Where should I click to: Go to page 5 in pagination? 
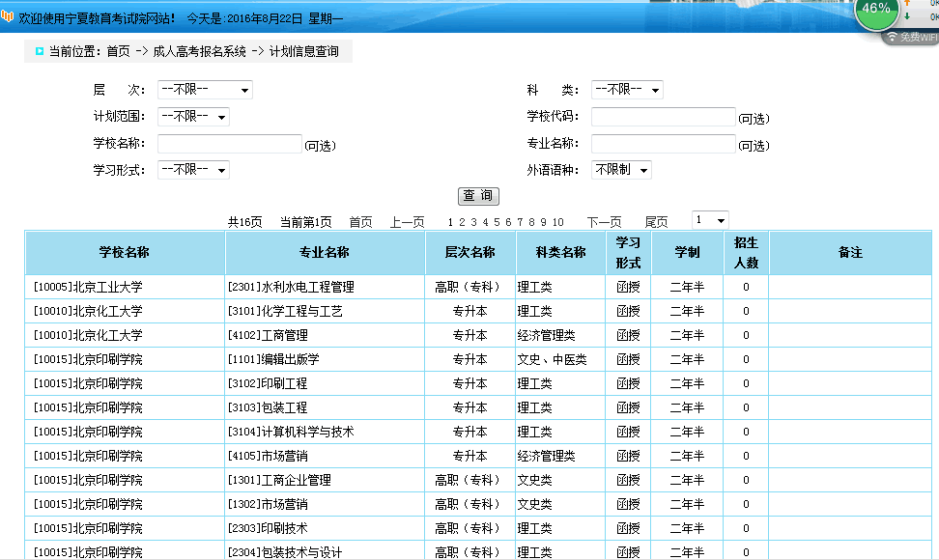click(497, 222)
